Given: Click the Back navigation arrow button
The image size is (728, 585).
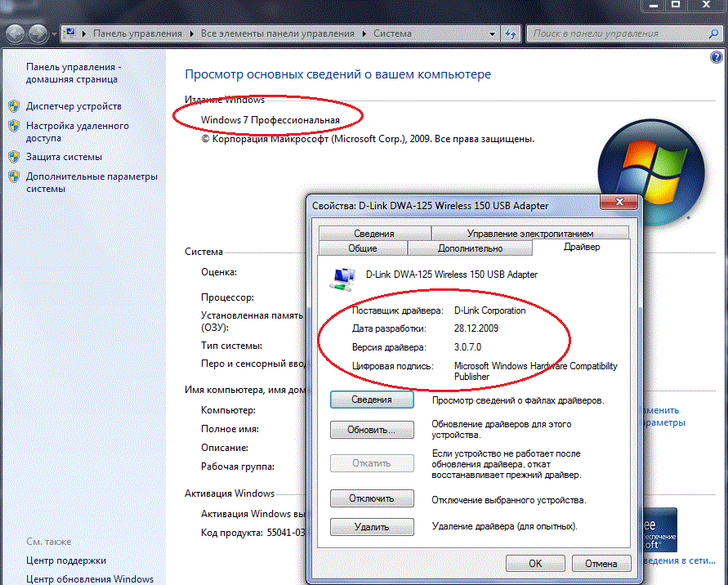Looking at the screenshot, I should click(16, 33).
